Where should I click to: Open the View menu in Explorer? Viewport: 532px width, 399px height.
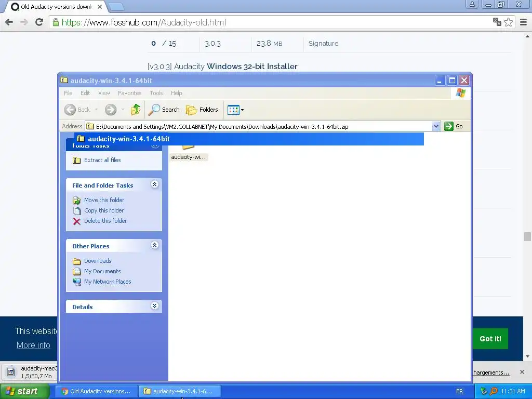pos(104,93)
